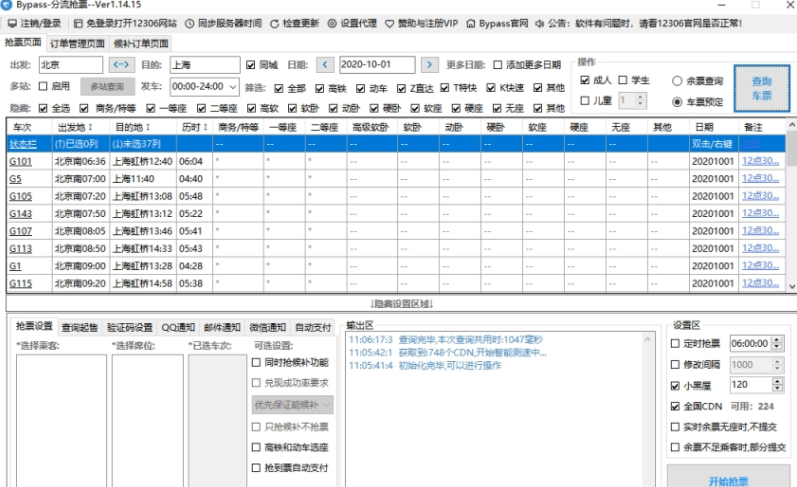Enable 定时抢票 checkbox
Viewport: 797px width, 487px height.
pos(676,344)
